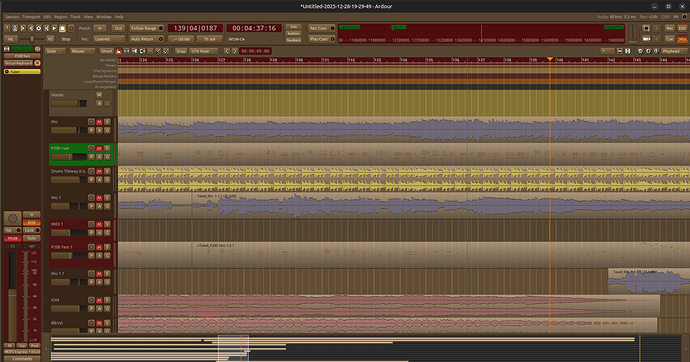Stop the transport with the yellow stop button
This screenshot has width=690, height=362.
coord(62,28)
